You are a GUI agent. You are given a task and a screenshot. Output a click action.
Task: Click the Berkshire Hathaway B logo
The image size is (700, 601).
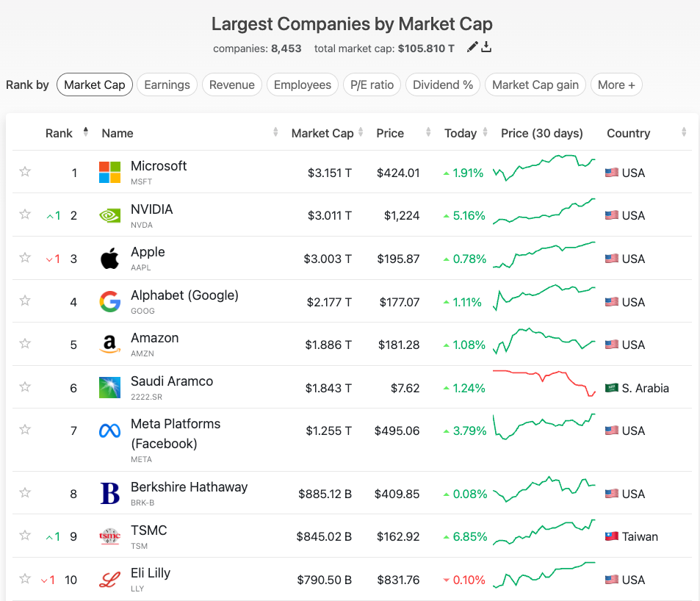110,494
